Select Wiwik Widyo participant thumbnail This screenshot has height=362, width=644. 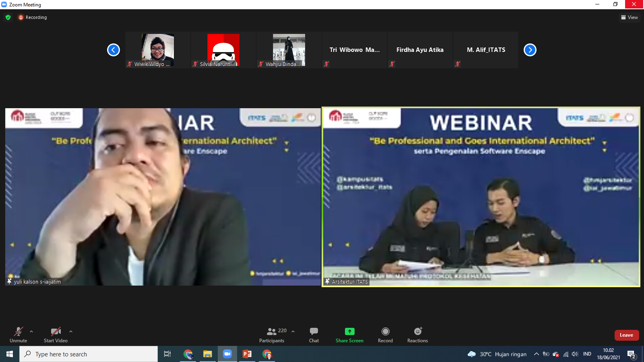[157, 50]
